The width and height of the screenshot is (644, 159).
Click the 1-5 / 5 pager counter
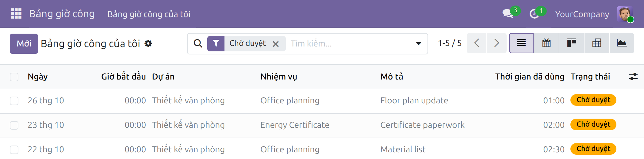pyautogui.click(x=450, y=43)
